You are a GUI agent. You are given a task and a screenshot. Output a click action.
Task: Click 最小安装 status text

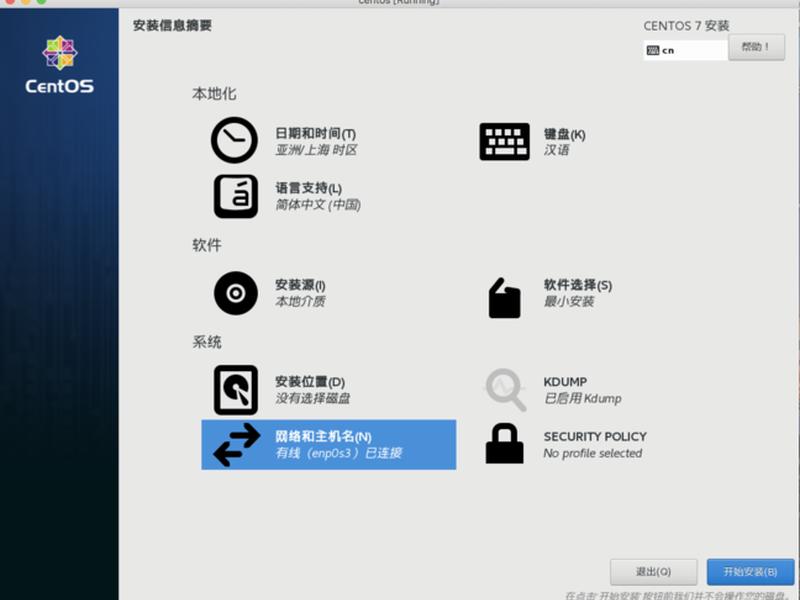568,302
